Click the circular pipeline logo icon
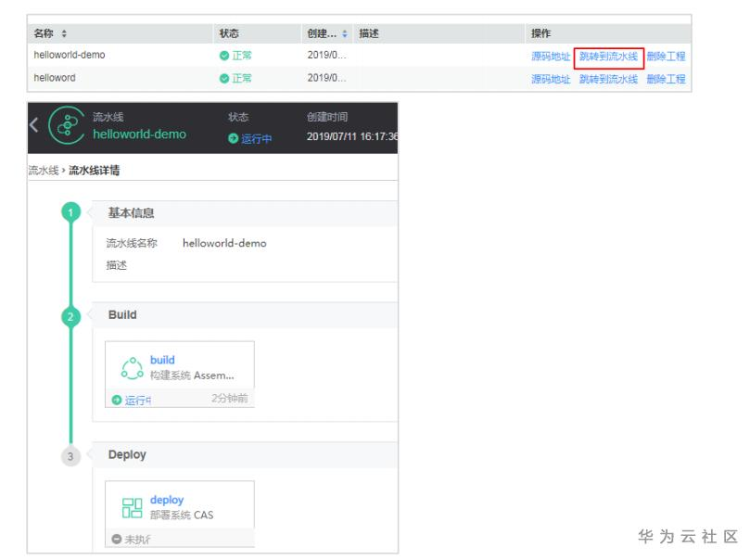Viewport: 750px width, 560px height. [68, 125]
